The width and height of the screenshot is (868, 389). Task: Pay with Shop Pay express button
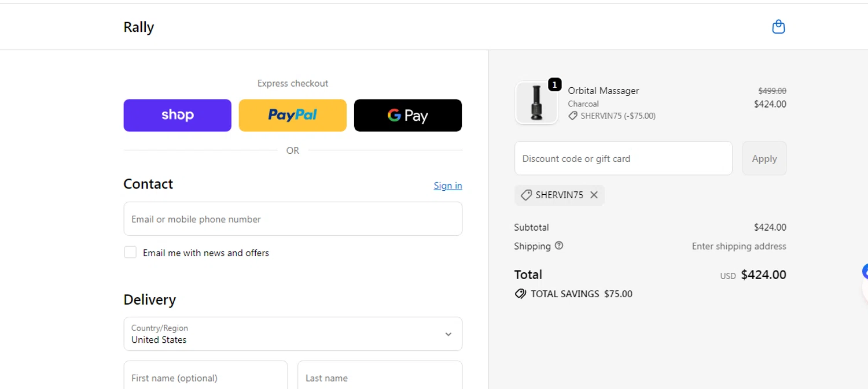[177, 115]
